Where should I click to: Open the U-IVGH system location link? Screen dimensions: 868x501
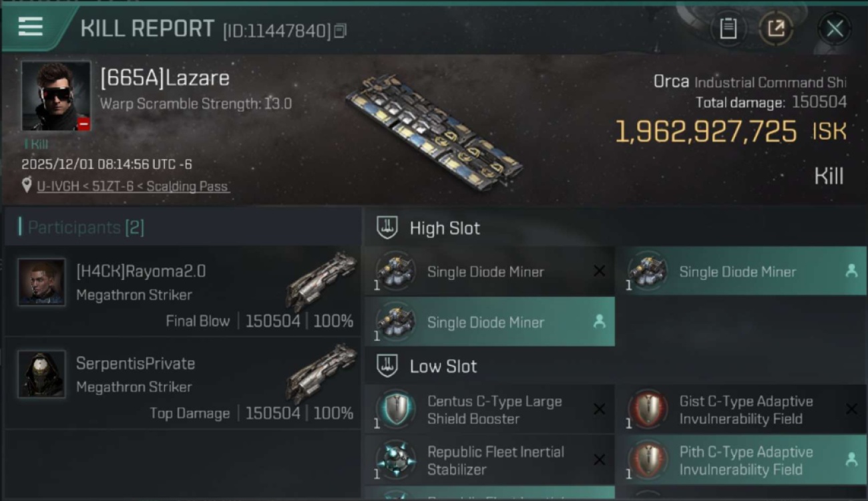point(133,186)
